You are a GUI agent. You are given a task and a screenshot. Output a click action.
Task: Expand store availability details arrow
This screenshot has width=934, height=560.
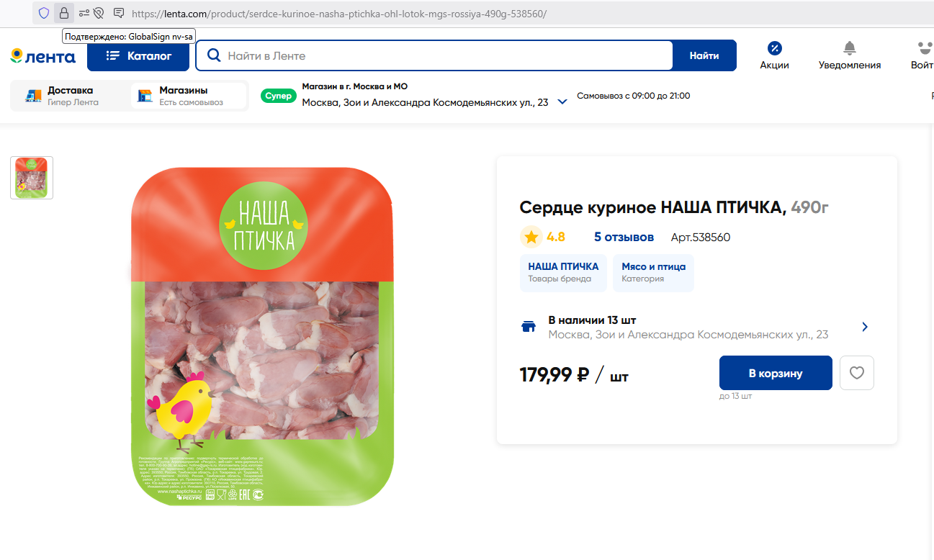coord(865,327)
